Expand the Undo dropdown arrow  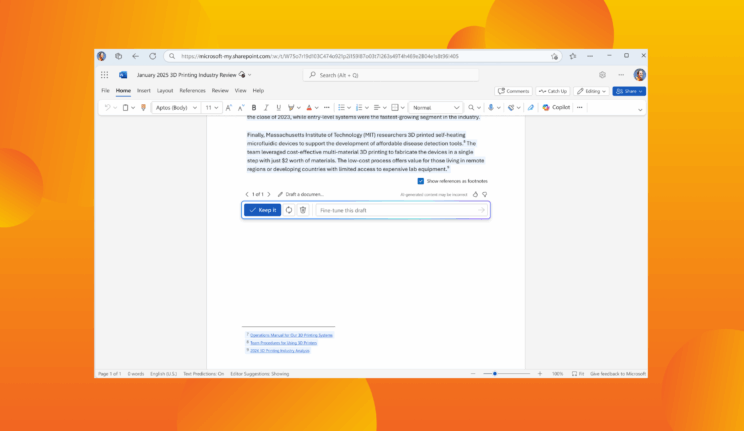pyautogui.click(x=115, y=108)
